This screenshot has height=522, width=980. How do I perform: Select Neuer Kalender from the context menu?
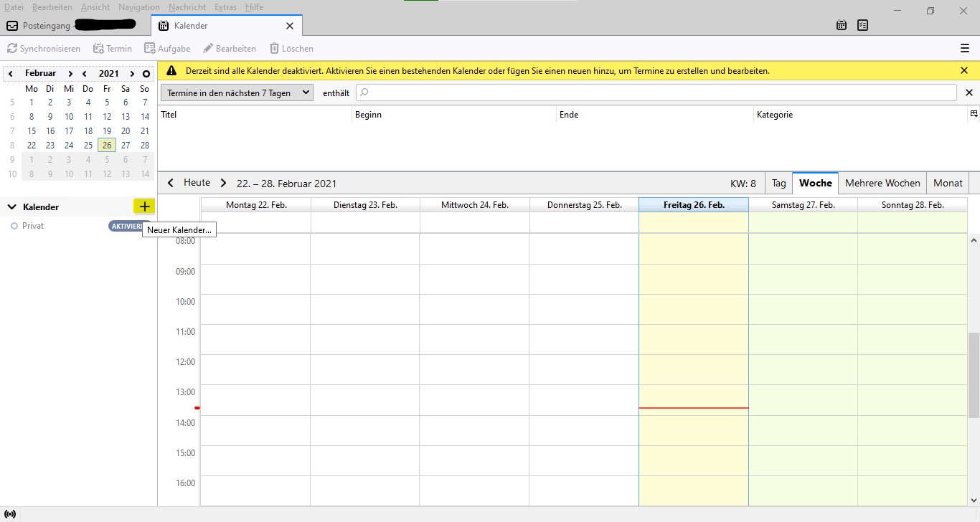pos(179,229)
